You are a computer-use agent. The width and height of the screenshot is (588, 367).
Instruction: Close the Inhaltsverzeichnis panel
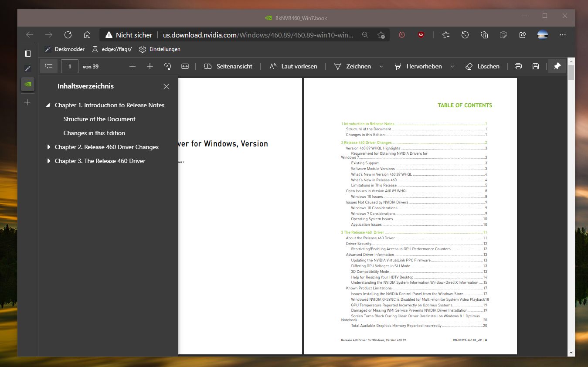[166, 86]
